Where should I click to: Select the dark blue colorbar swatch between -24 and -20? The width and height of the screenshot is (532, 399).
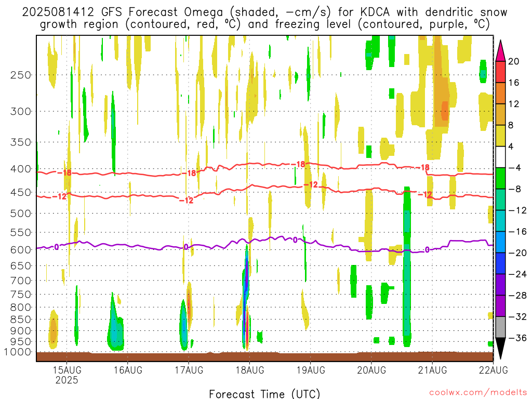coord(500,263)
